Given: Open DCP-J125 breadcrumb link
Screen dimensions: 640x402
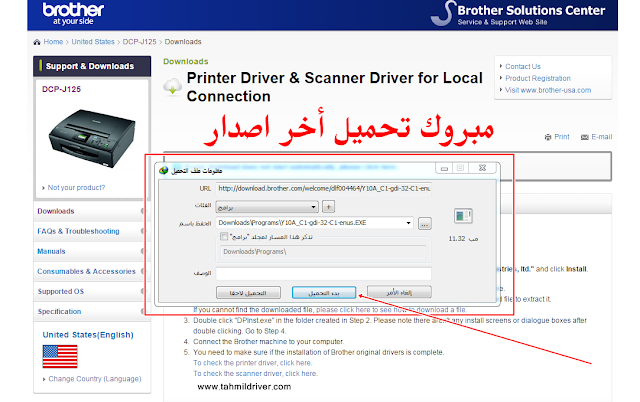Looking at the screenshot, I should click(x=140, y=42).
